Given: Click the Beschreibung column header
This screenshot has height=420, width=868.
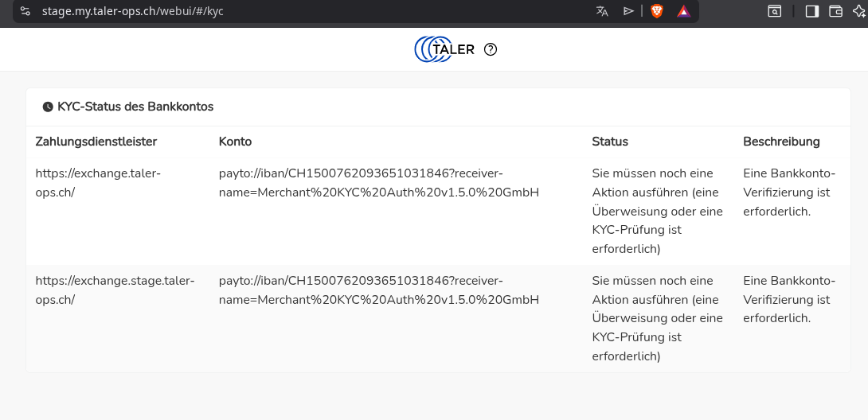Looking at the screenshot, I should click(x=781, y=142).
